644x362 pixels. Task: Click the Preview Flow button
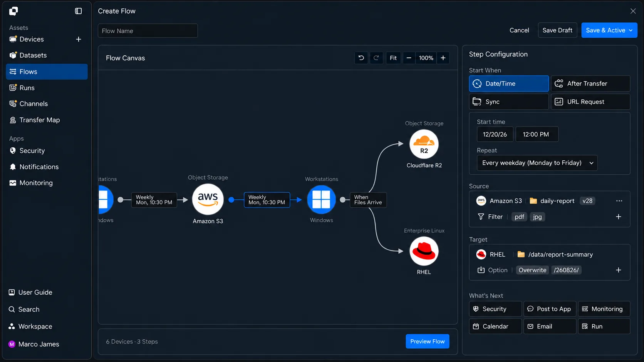427,341
